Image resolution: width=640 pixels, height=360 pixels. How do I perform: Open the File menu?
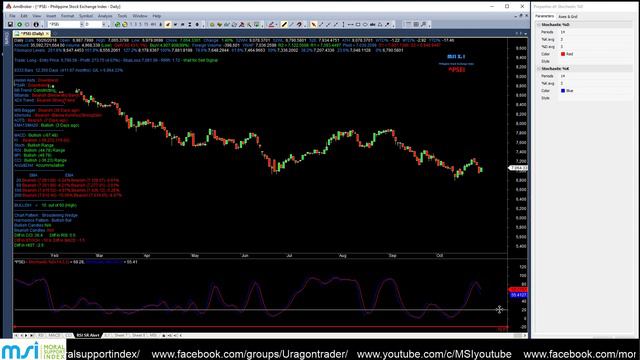tap(12, 16)
